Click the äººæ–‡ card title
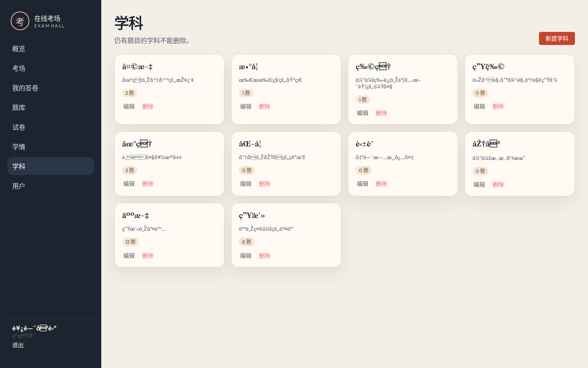The image size is (588, 368). tap(136, 215)
